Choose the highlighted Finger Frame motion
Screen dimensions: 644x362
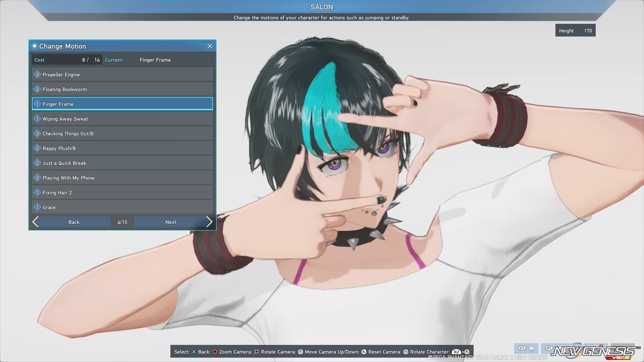122,104
